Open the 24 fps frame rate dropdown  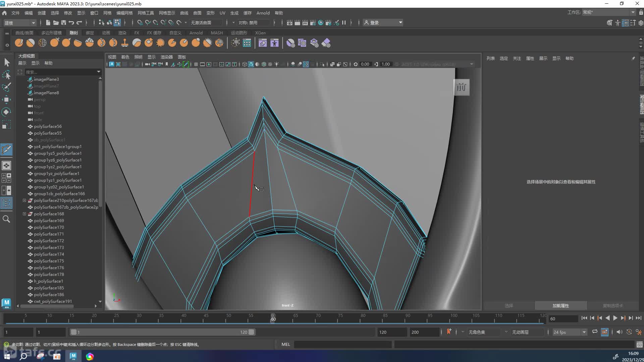[x=570, y=332]
